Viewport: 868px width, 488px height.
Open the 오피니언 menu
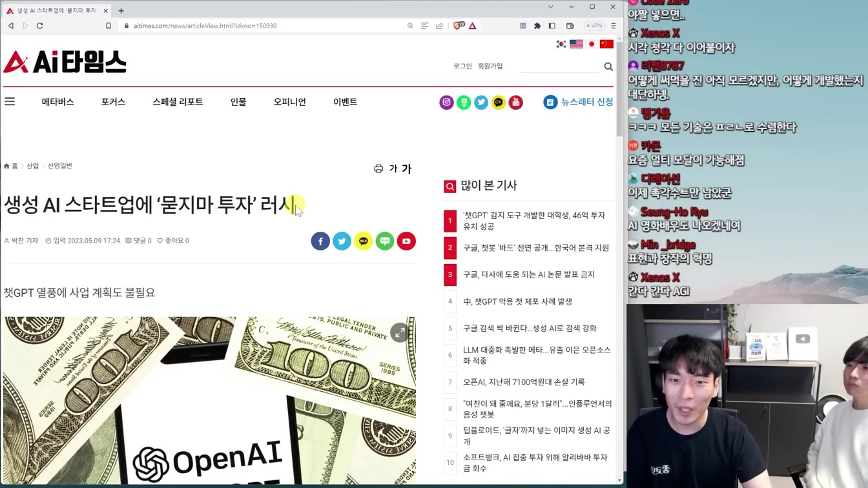[290, 102]
